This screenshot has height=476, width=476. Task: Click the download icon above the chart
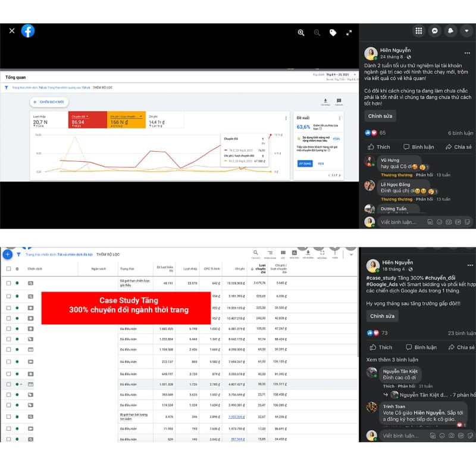coord(325,101)
